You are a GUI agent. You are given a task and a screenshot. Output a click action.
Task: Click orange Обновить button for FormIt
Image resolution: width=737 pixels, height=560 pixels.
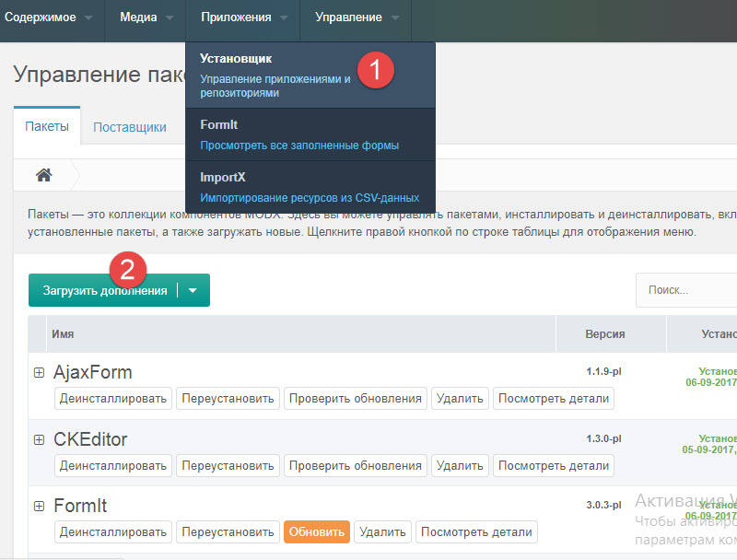(x=317, y=531)
